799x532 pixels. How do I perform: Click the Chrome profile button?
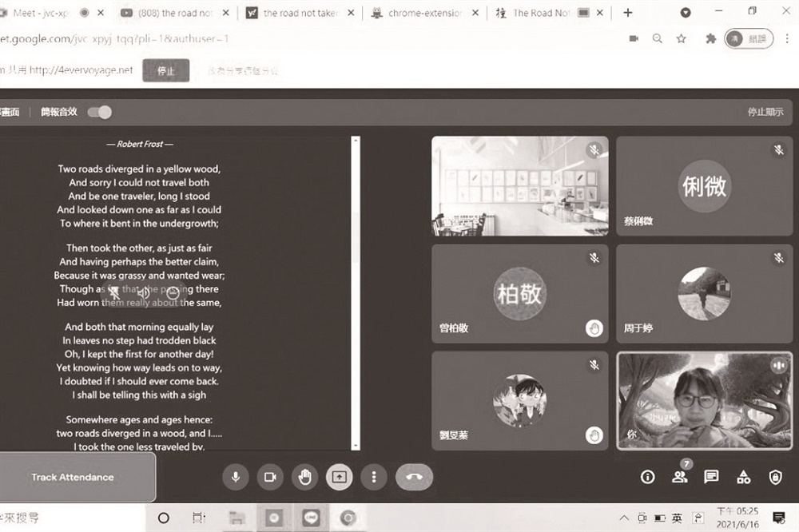(749, 38)
